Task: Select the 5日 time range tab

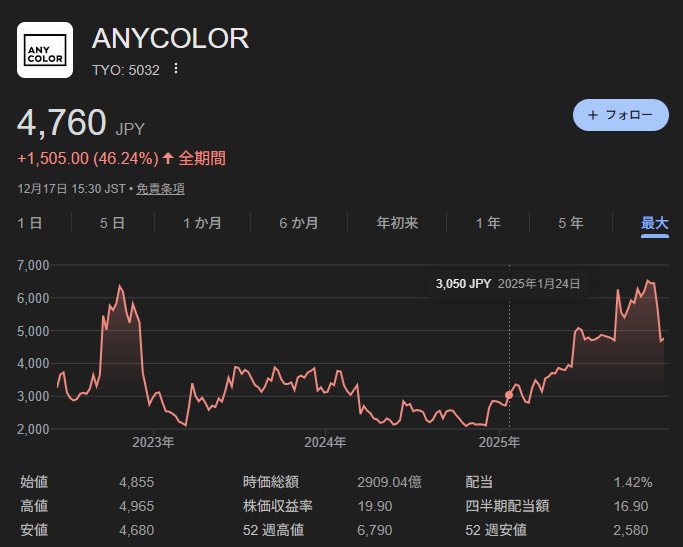Action: click(x=112, y=223)
